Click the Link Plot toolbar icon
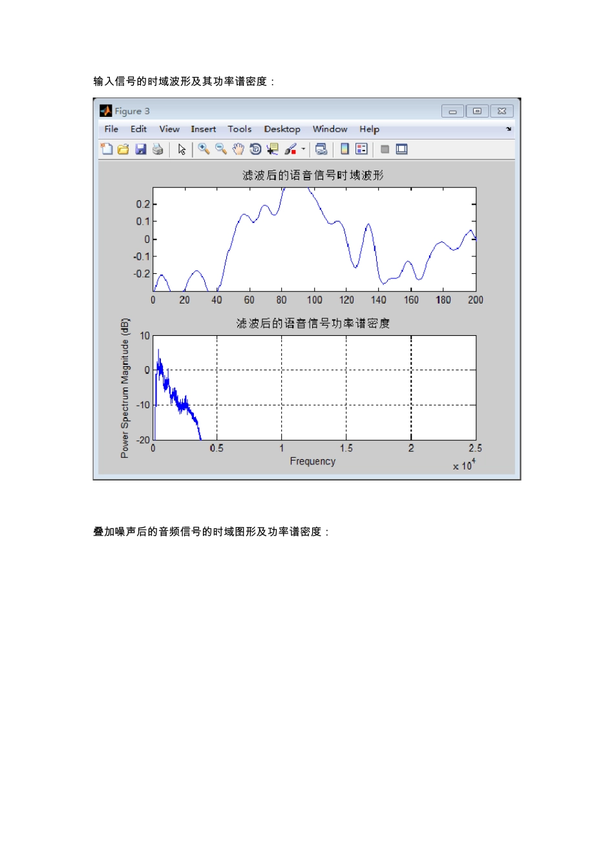This screenshot has height=868, width=614. coord(321,149)
